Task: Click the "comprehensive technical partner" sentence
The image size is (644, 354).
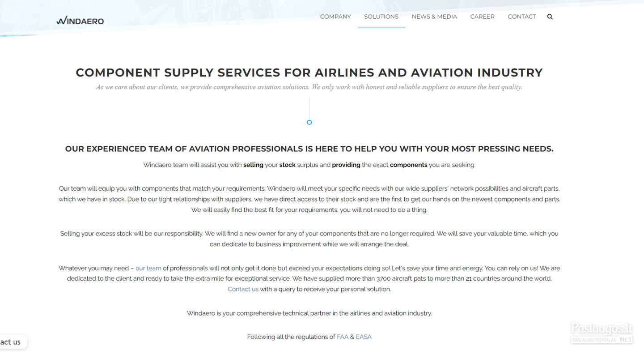Action: tap(309, 313)
